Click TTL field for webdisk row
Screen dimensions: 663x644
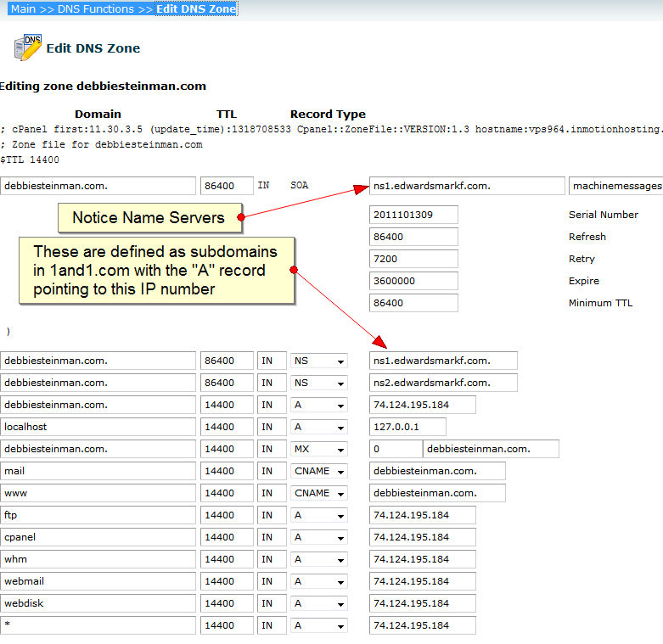pyautogui.click(x=227, y=603)
